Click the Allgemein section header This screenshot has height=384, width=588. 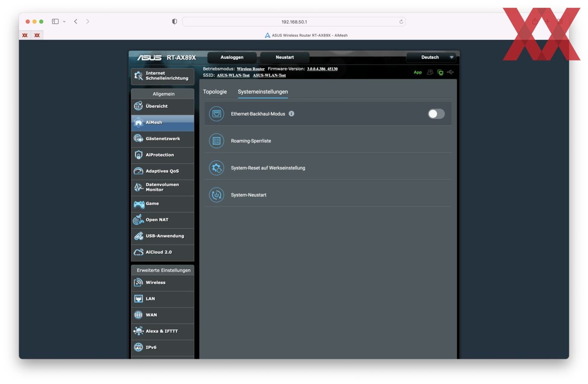pos(163,94)
